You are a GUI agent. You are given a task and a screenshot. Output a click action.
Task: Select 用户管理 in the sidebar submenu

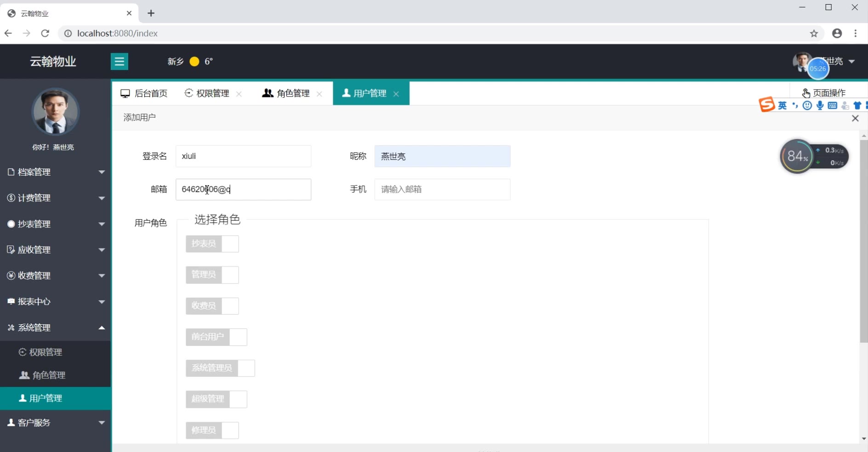[x=56, y=398]
